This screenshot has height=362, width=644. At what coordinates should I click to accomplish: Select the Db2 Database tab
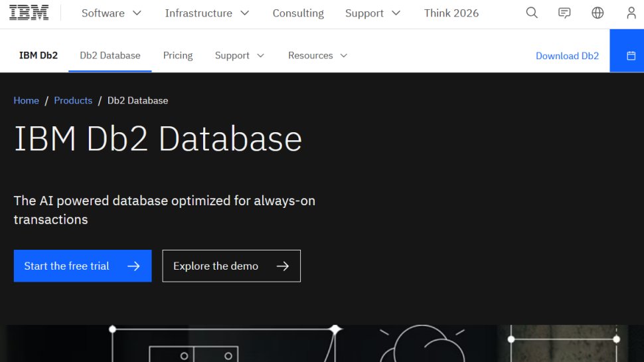[110, 56]
